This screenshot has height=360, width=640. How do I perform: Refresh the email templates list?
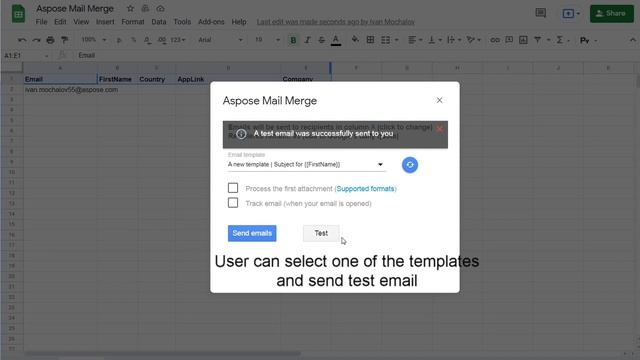[x=410, y=165]
